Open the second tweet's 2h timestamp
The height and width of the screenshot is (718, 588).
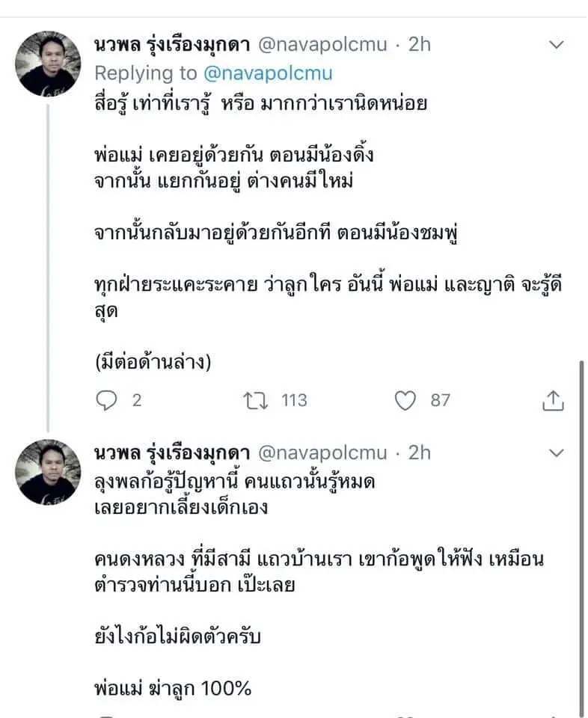pos(419,453)
